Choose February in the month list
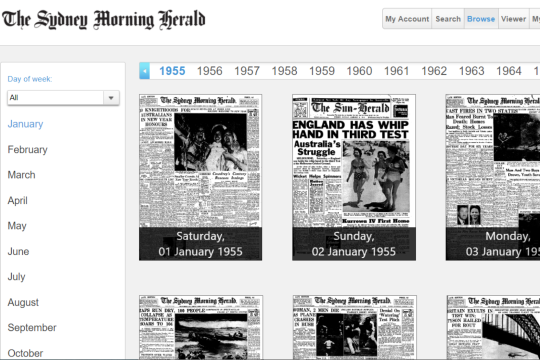 tap(28, 150)
